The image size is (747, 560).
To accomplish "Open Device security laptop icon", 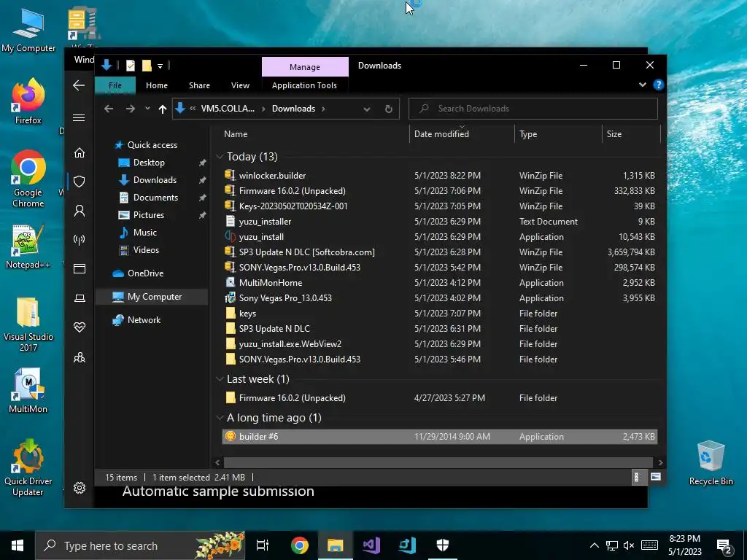I will tap(80, 298).
